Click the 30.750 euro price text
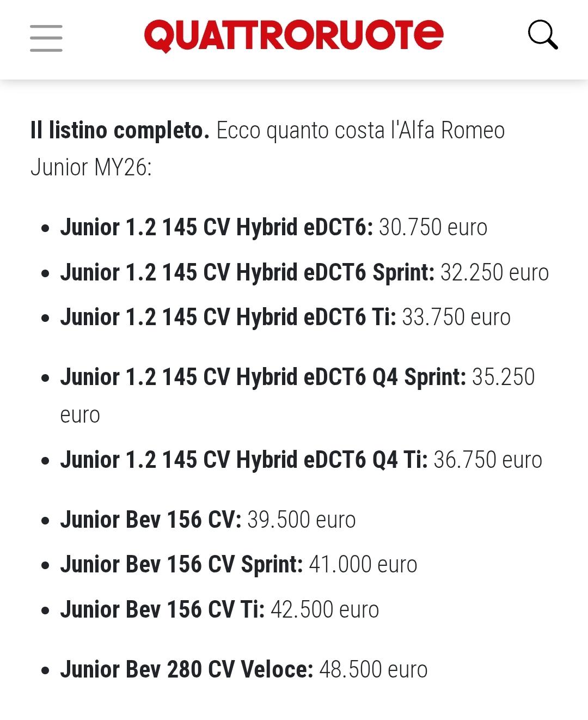 point(433,228)
